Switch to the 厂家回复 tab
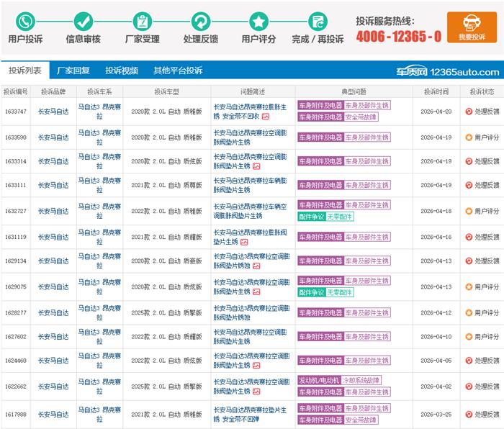504x429 pixels. point(73,71)
